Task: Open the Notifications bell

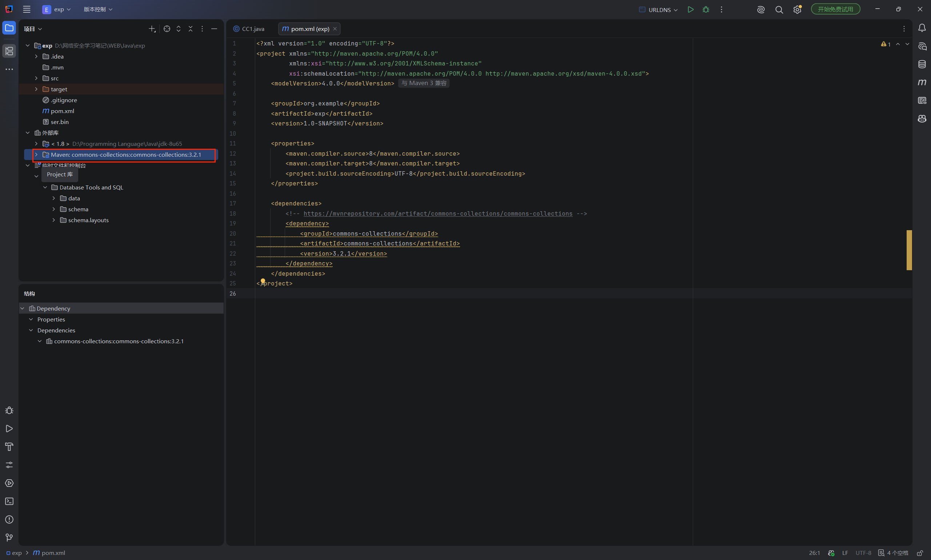Action: tap(922, 28)
